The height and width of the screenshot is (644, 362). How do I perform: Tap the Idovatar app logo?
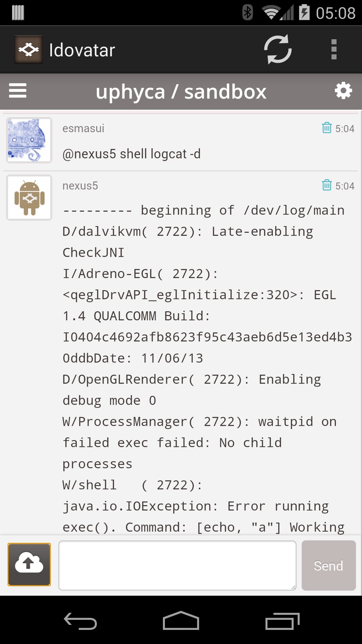(28, 50)
